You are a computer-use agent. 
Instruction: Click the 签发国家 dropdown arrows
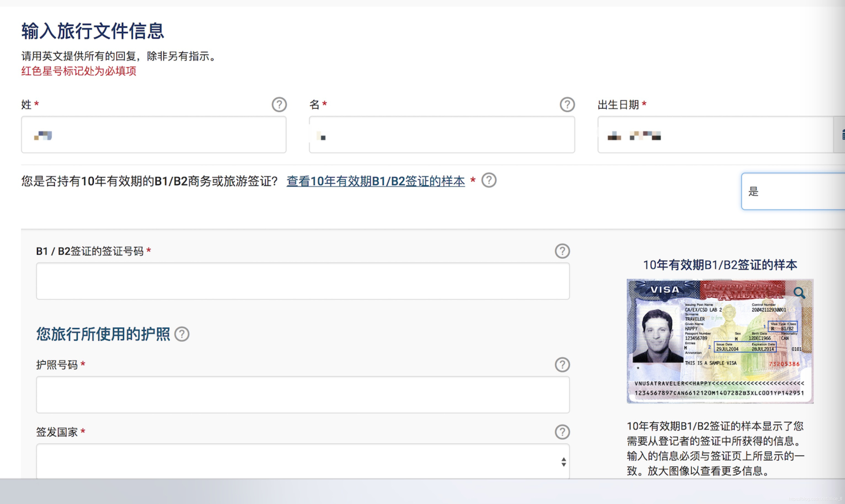pos(563,462)
